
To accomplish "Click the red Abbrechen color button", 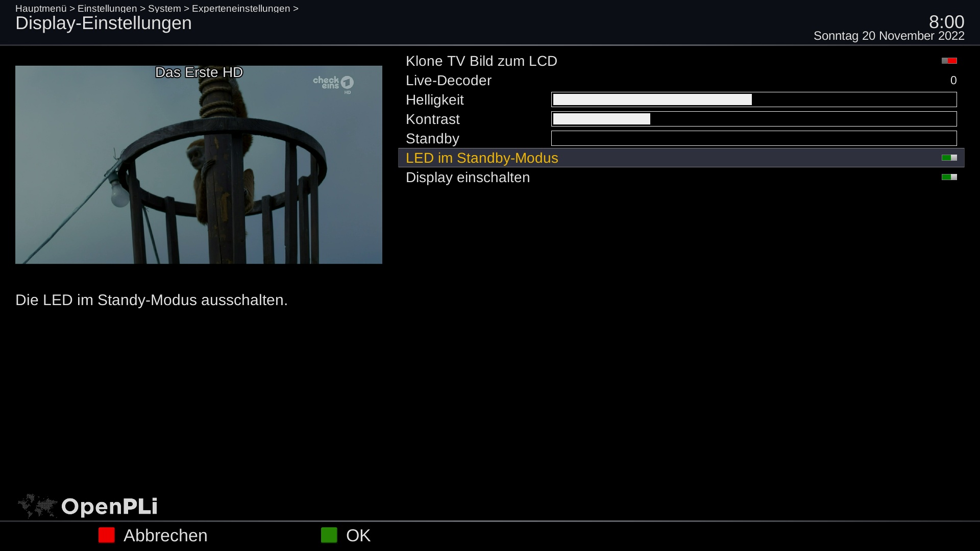I will click(x=107, y=535).
